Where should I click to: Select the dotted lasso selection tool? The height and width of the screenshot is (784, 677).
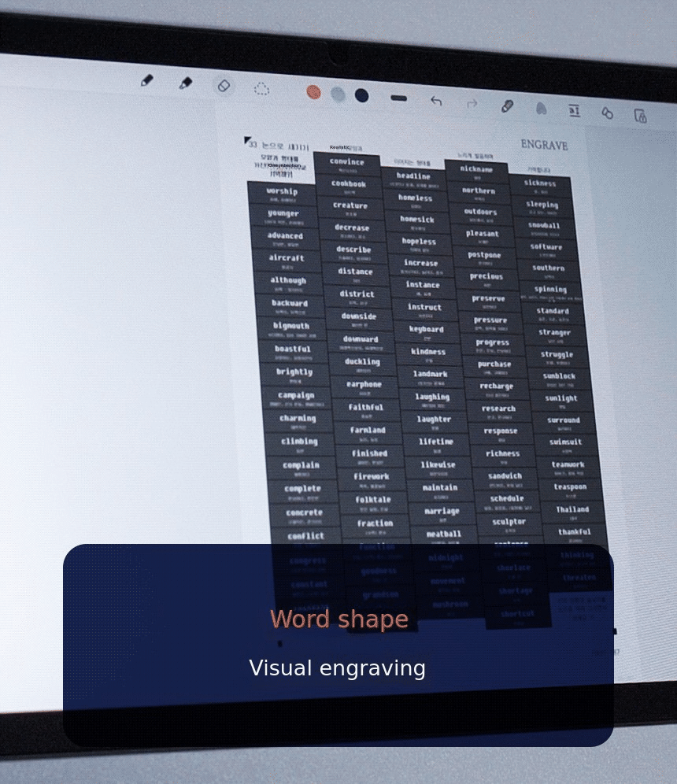coord(261,89)
